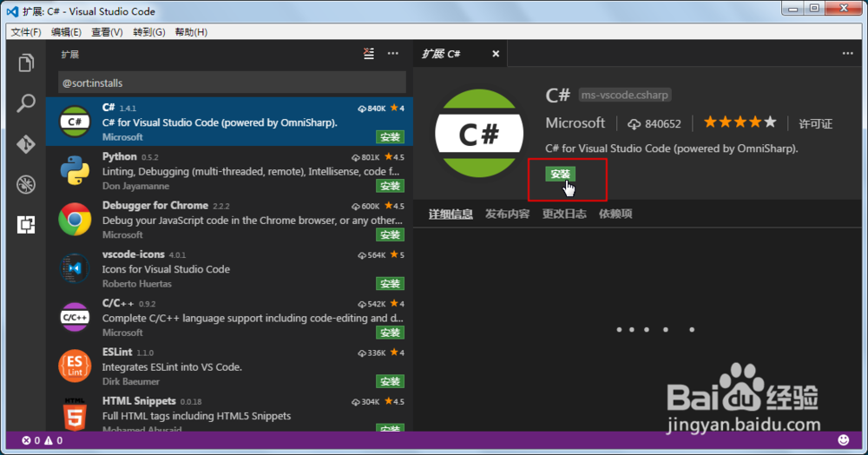Click the 安装 button in C# details pane

[560, 174]
